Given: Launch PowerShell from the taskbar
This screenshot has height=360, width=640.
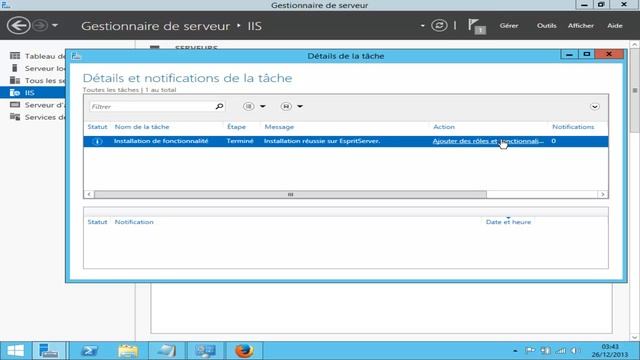Looking at the screenshot, I should click(x=89, y=351).
